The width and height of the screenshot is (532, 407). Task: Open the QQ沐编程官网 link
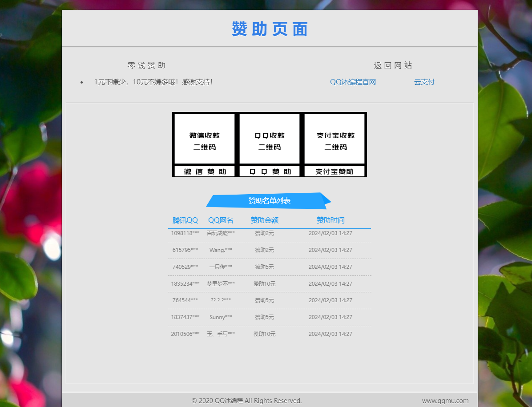point(353,82)
